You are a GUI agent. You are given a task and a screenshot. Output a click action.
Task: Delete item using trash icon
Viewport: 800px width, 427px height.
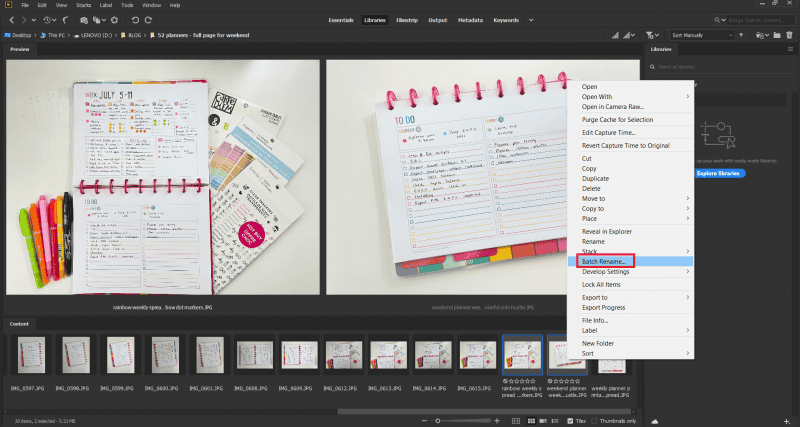pos(788,35)
